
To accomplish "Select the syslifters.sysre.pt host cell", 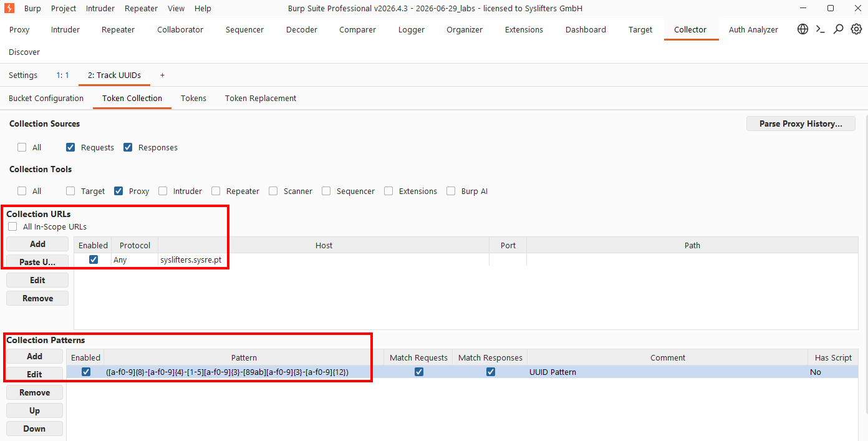I will 324,259.
